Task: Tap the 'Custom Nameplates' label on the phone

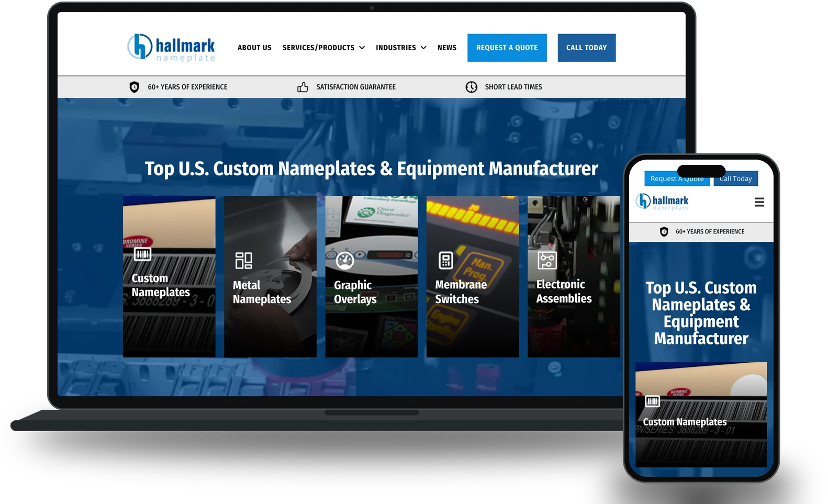Action: 685,422
